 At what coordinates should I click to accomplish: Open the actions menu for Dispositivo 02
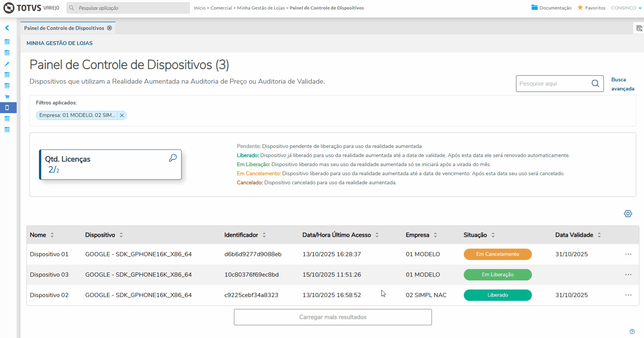[628, 295]
